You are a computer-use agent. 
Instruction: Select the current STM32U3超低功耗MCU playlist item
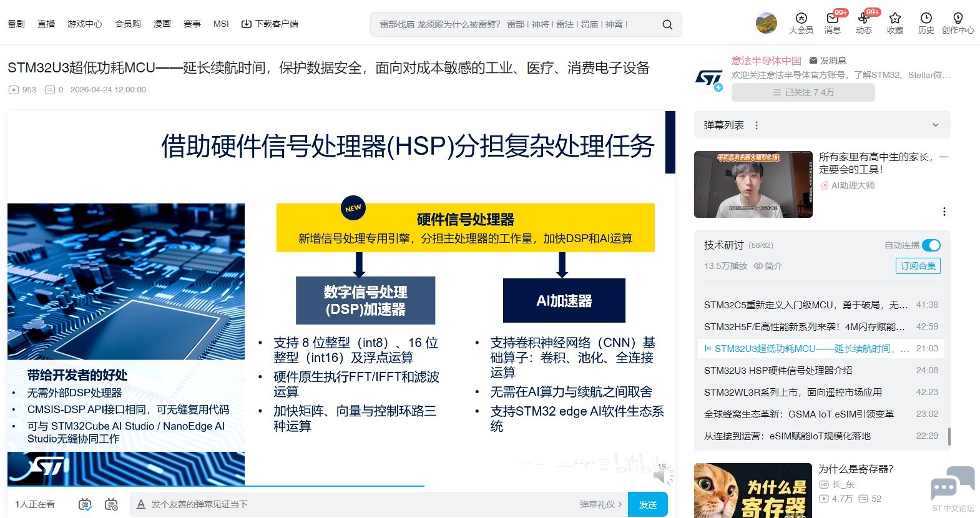click(821, 348)
